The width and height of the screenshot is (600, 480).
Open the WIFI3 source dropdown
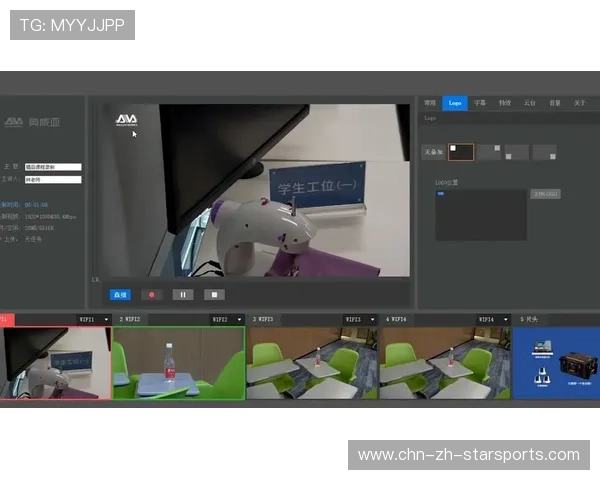354,319
